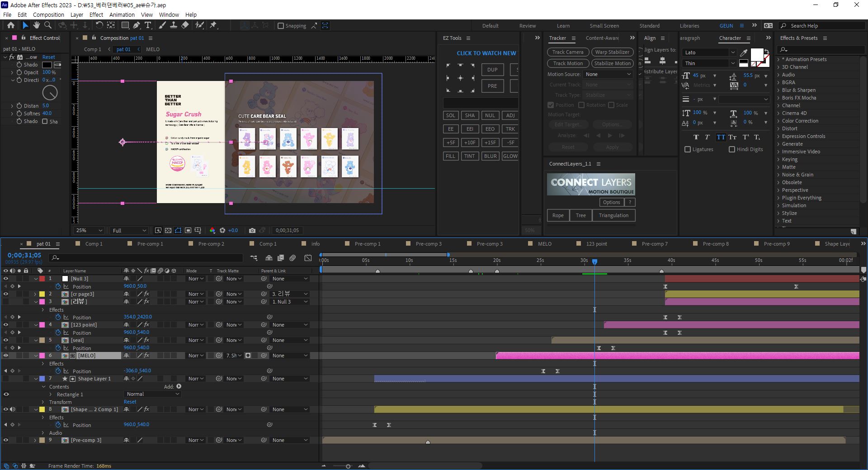The height and width of the screenshot is (470, 868).
Task: Click the Home icon in the toolbar
Action: click(11, 25)
